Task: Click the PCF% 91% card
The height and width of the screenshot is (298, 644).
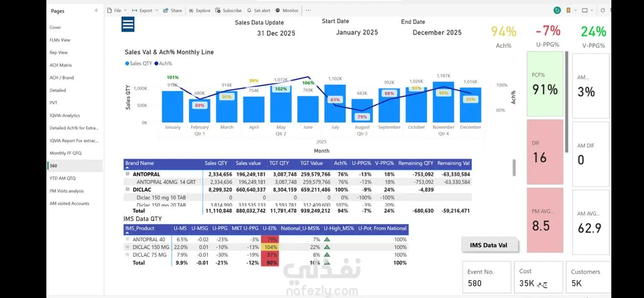Action: point(545,84)
